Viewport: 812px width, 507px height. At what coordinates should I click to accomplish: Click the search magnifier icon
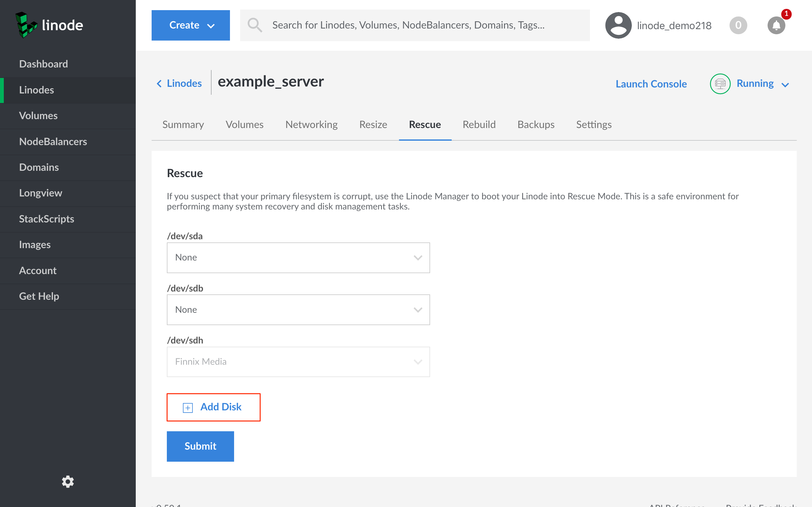pyautogui.click(x=255, y=25)
